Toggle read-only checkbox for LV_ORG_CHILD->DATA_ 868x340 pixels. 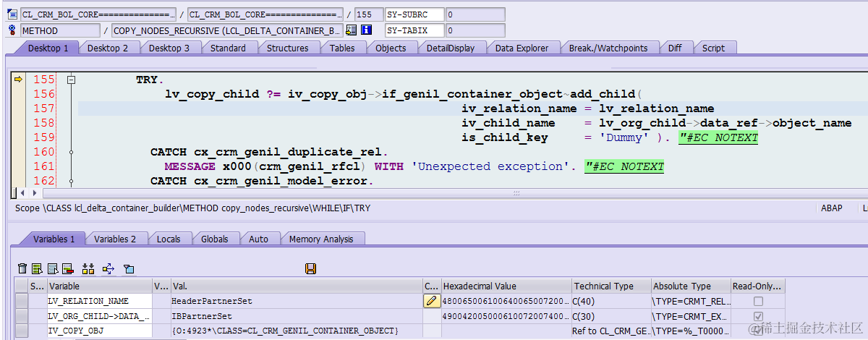[x=758, y=316]
